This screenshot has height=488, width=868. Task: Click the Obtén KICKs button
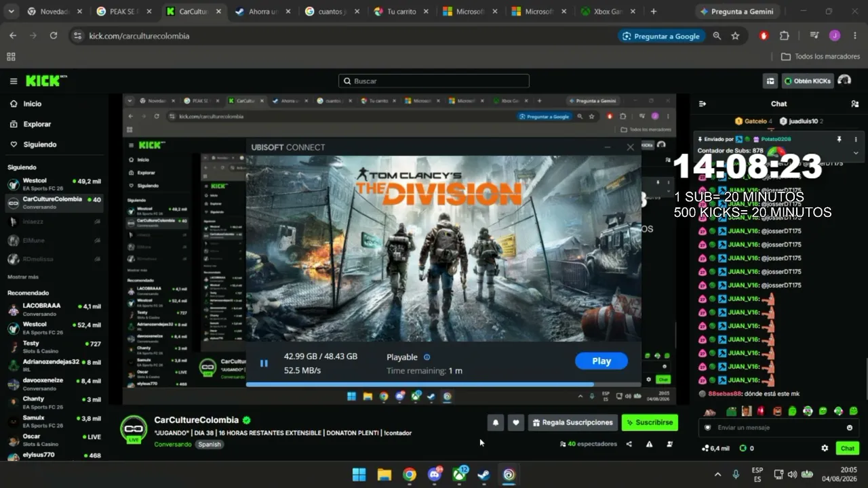pos(808,81)
